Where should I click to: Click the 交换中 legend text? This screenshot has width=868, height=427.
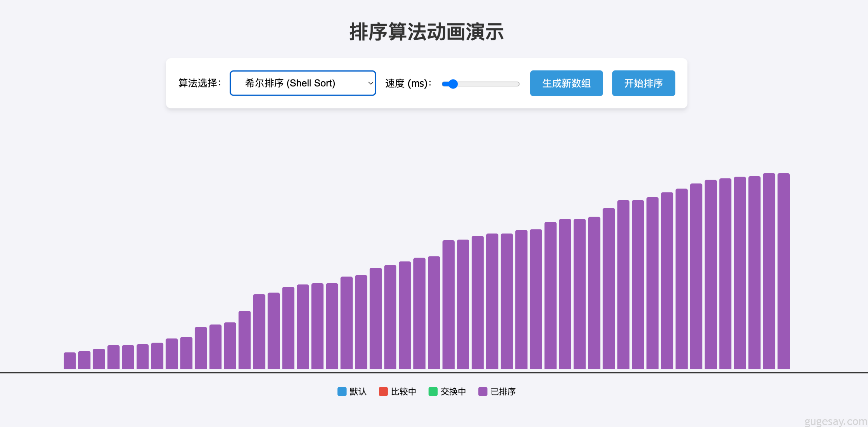point(453,391)
